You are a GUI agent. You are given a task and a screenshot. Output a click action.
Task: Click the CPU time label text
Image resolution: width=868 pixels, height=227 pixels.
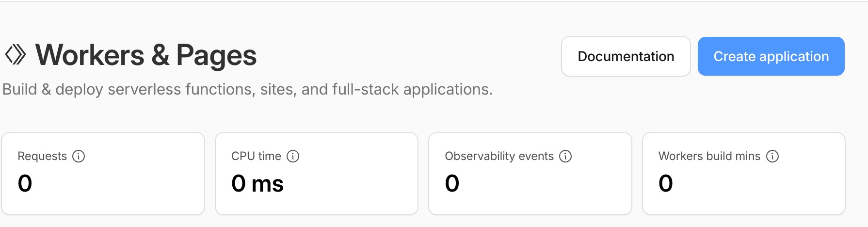tap(256, 156)
